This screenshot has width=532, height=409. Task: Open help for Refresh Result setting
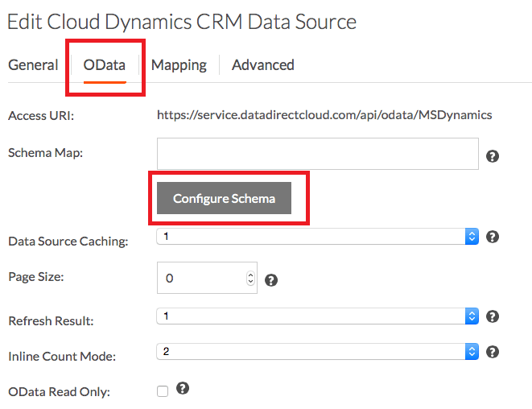(493, 316)
